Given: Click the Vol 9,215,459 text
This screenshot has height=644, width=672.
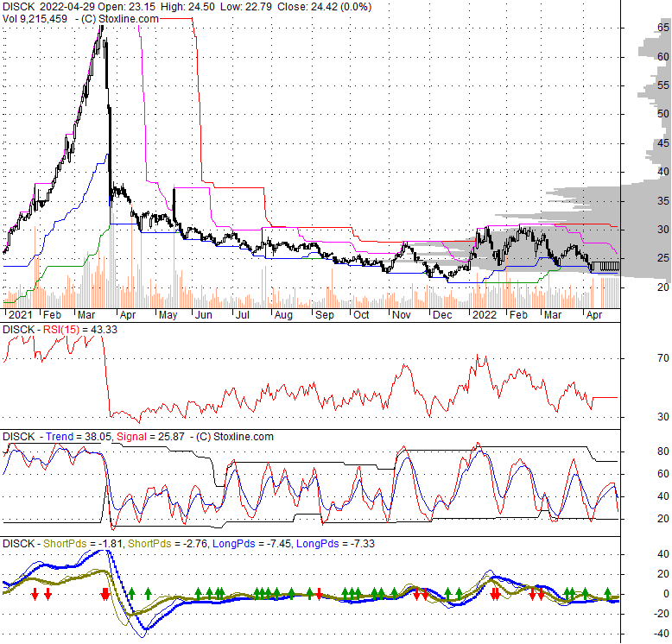Looking at the screenshot, I should coord(35,19).
